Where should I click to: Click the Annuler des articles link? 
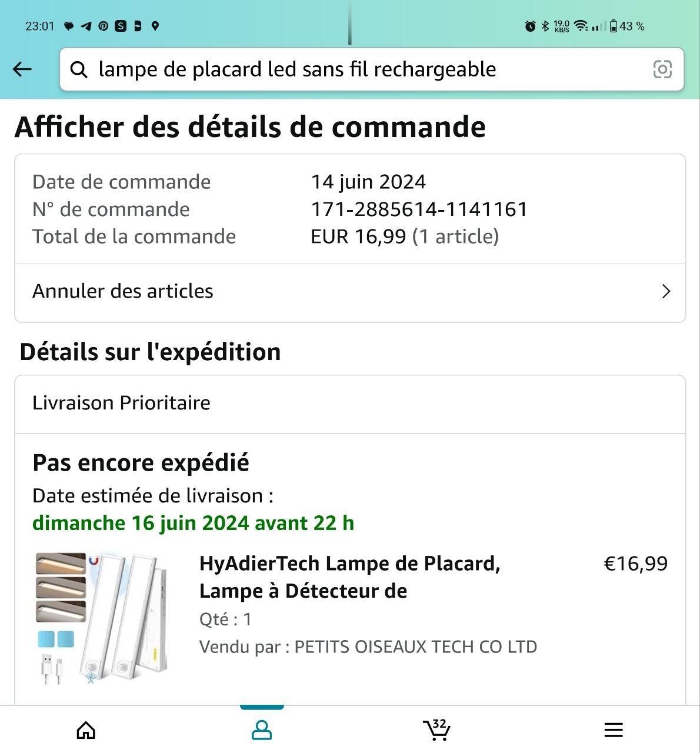click(123, 291)
